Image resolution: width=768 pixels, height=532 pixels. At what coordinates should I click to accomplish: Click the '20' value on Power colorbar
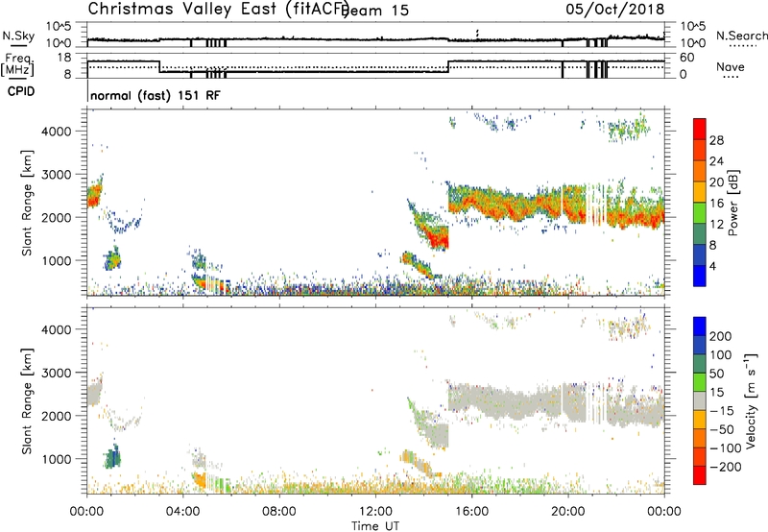coord(716,182)
